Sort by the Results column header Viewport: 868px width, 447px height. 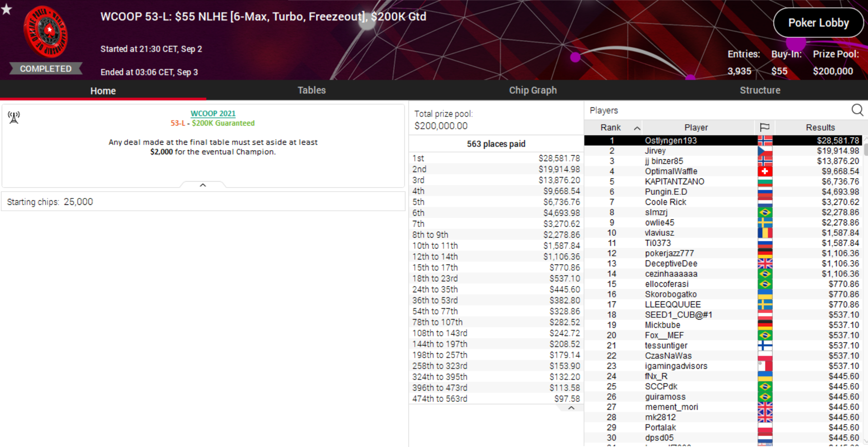click(x=820, y=127)
